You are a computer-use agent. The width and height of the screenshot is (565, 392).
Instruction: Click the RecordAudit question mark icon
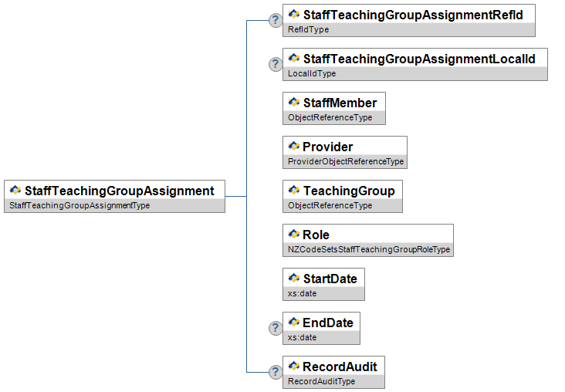[x=275, y=373]
